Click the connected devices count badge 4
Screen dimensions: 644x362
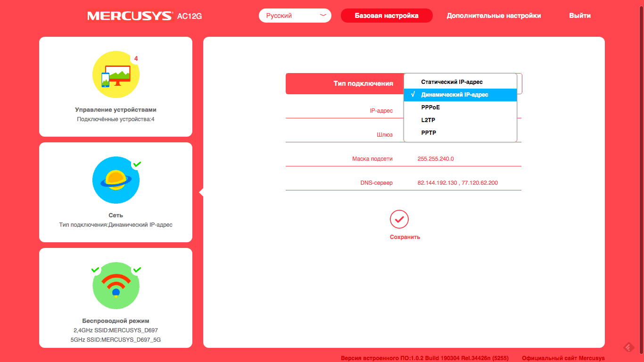point(136,59)
